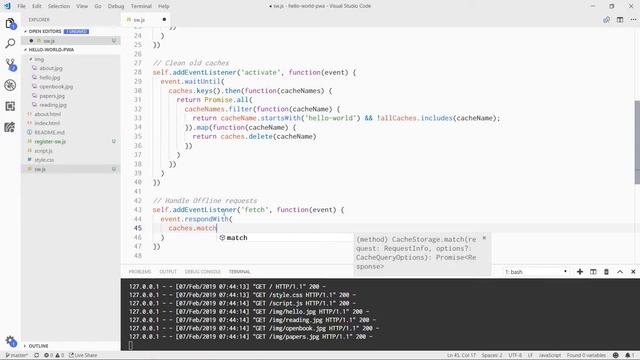This screenshot has width=640, height=360.
Task: Open the editor More Actions ellipsis
Action: (633, 20)
